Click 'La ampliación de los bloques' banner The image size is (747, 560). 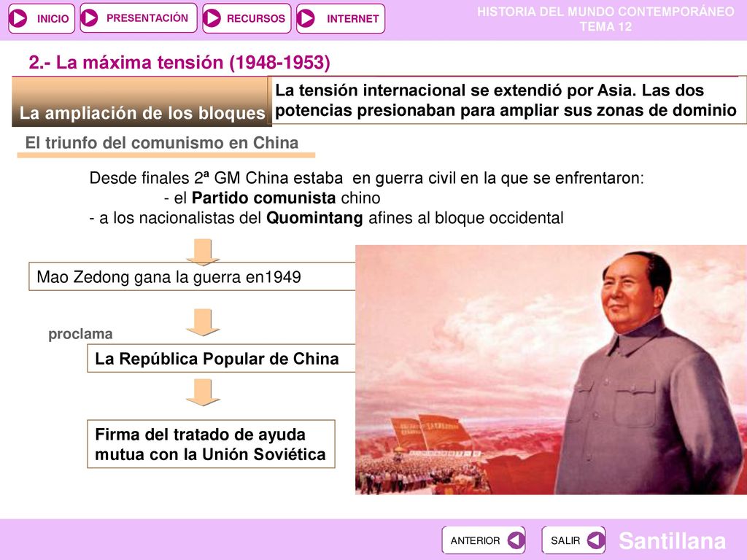[x=142, y=102]
